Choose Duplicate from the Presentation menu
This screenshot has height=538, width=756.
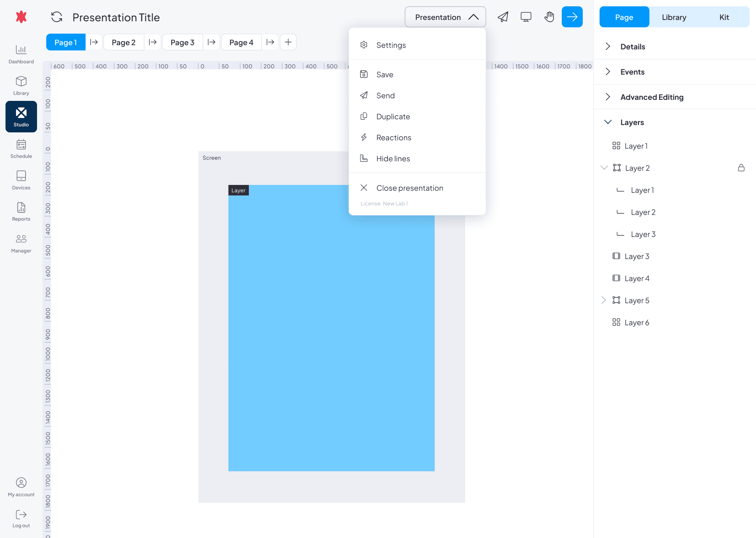click(x=393, y=117)
